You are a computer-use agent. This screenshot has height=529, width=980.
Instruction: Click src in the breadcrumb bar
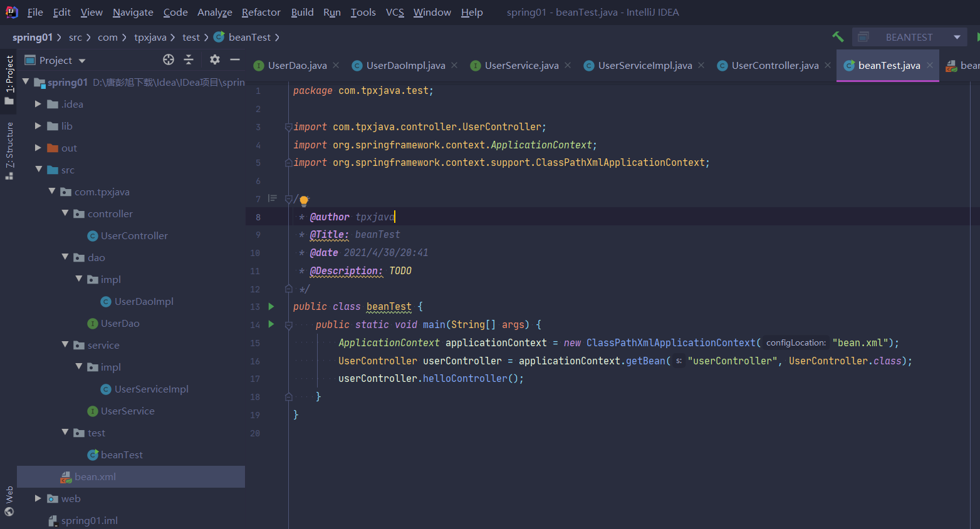click(75, 38)
